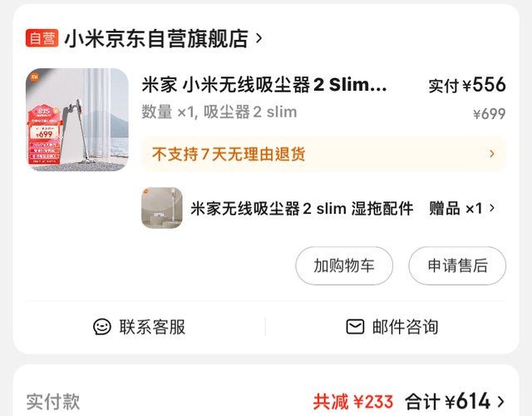Open the wet mop accessory gift thumbnail
Screen dimensions: 532x416
[162, 208]
